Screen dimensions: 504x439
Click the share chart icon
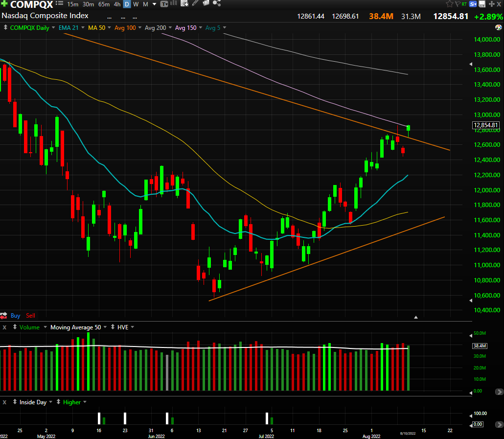tap(217, 3)
